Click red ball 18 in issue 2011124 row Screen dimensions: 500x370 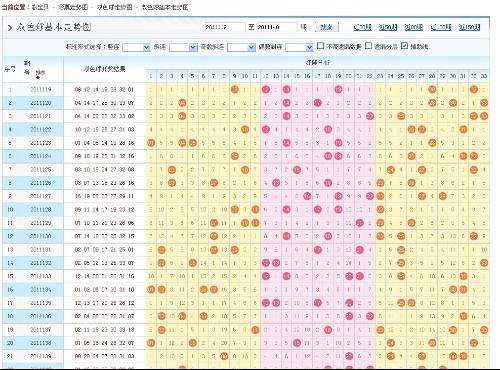click(328, 156)
